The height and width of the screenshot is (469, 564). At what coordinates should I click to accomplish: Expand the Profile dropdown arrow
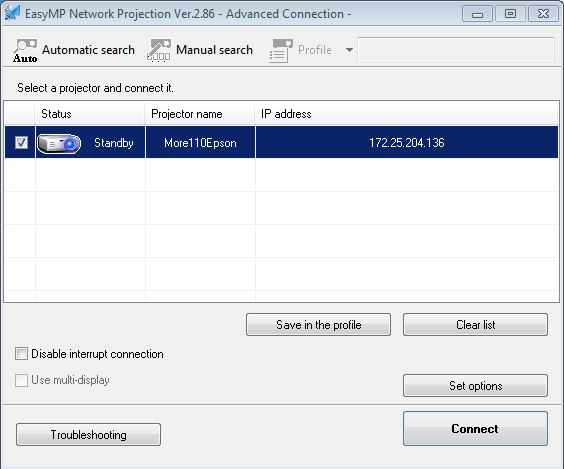(349, 50)
